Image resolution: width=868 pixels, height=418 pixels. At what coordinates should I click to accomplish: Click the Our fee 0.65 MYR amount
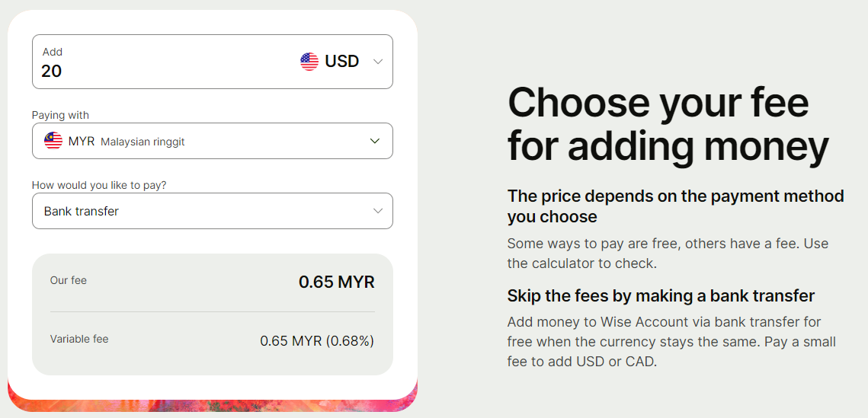[x=337, y=282]
